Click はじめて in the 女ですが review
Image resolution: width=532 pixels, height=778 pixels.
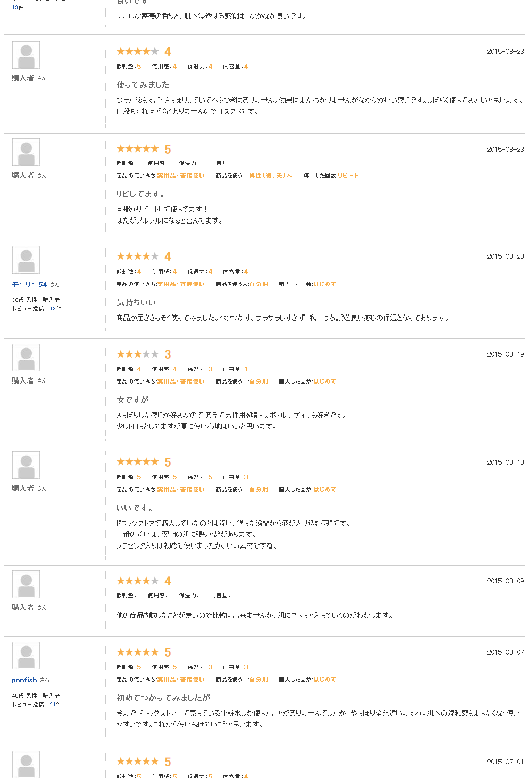pos(325,382)
